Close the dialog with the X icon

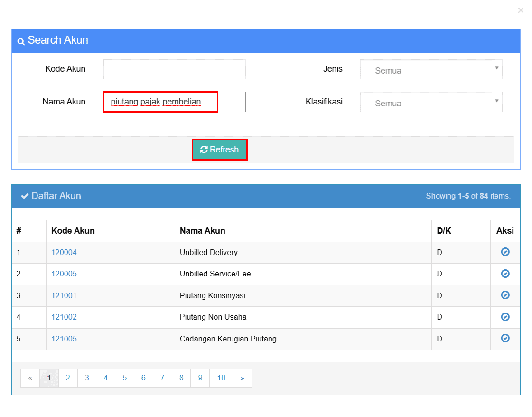click(x=521, y=10)
